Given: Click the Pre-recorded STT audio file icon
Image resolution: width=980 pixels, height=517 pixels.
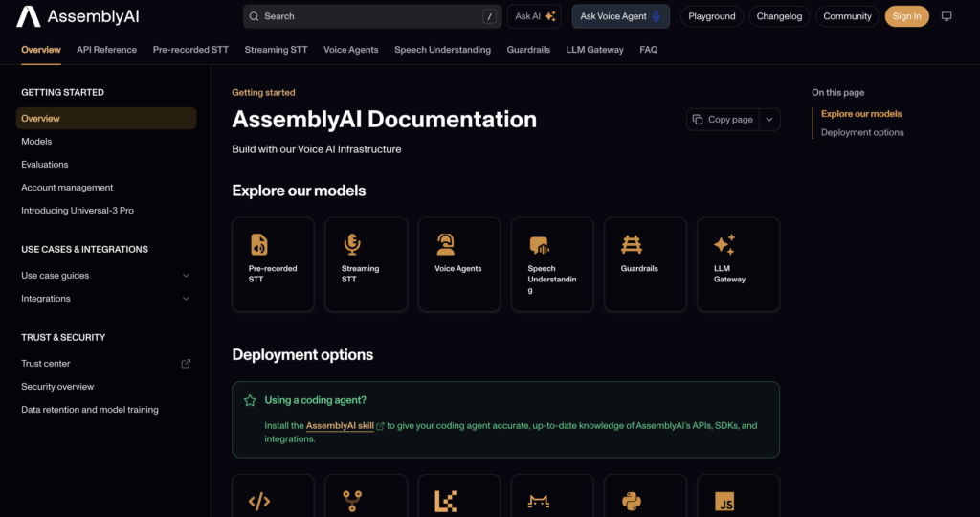Looking at the screenshot, I should 258,244.
